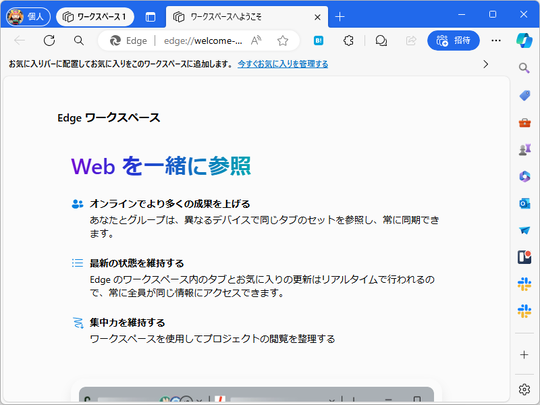This screenshot has width=540, height=405.
Task: Open sidebar settings gear
Action: click(524, 389)
